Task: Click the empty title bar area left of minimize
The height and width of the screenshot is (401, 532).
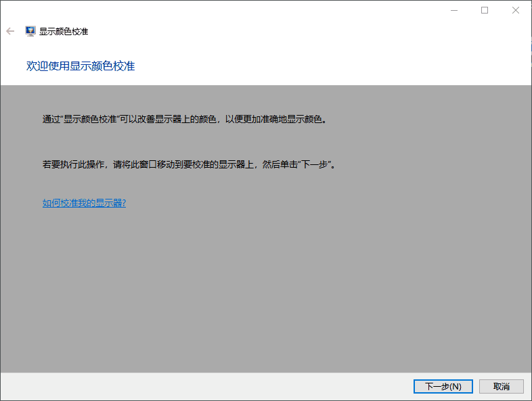Action: (x=271, y=10)
